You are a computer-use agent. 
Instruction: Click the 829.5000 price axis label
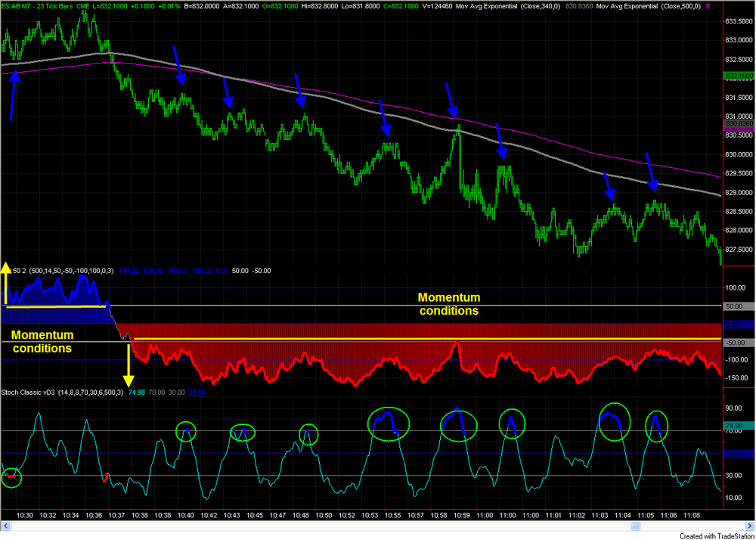pyautogui.click(x=739, y=174)
